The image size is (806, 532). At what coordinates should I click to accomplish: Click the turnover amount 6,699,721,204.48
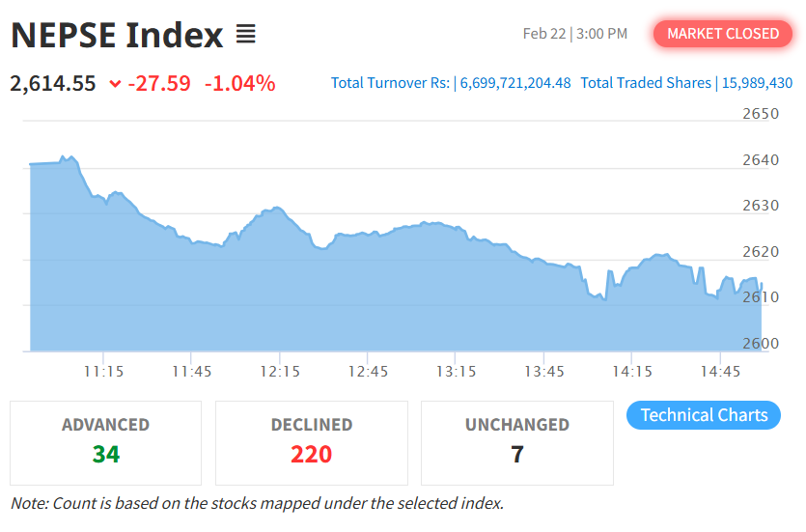515,83
